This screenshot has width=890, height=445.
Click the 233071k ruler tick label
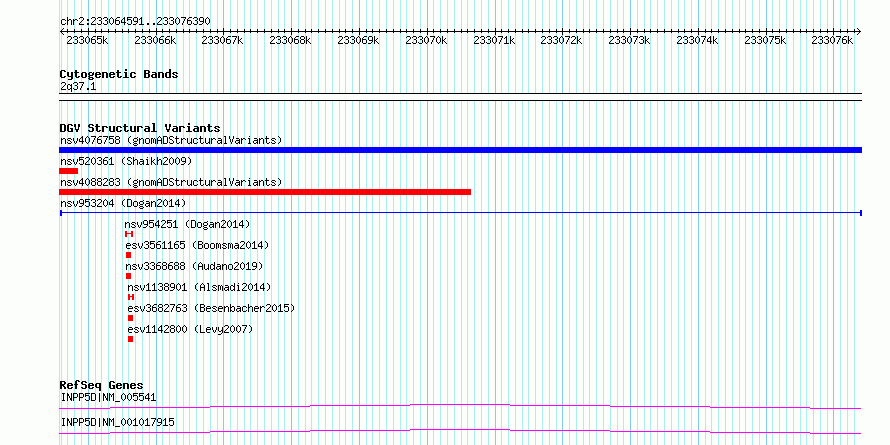494,40
